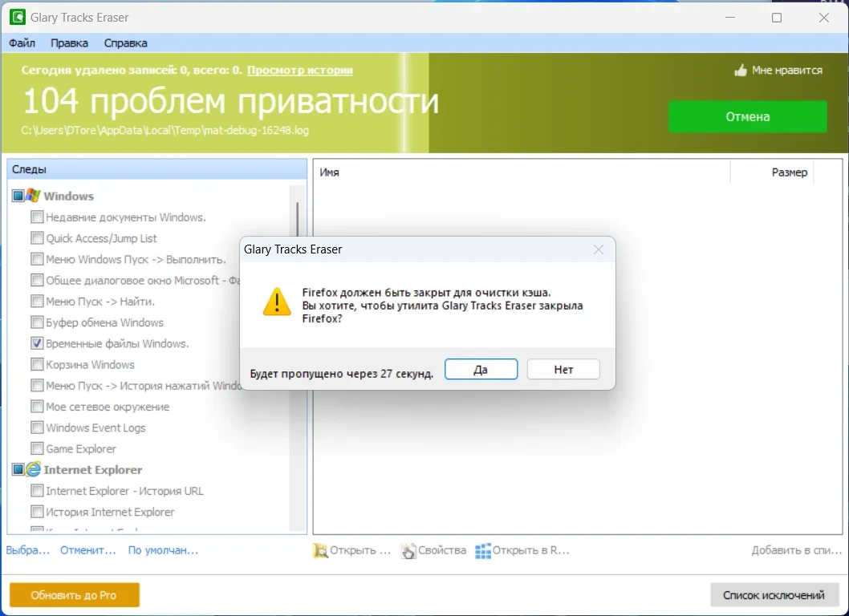Image resolution: width=849 pixels, height=616 pixels.
Task: Check Меню Пуск -> Найти checkbox
Action: click(x=37, y=302)
